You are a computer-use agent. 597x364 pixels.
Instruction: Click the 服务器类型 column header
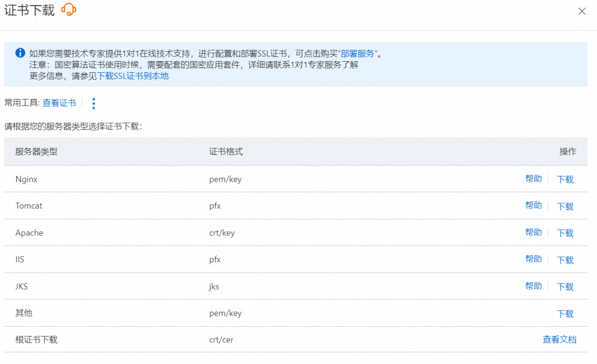[x=36, y=151]
